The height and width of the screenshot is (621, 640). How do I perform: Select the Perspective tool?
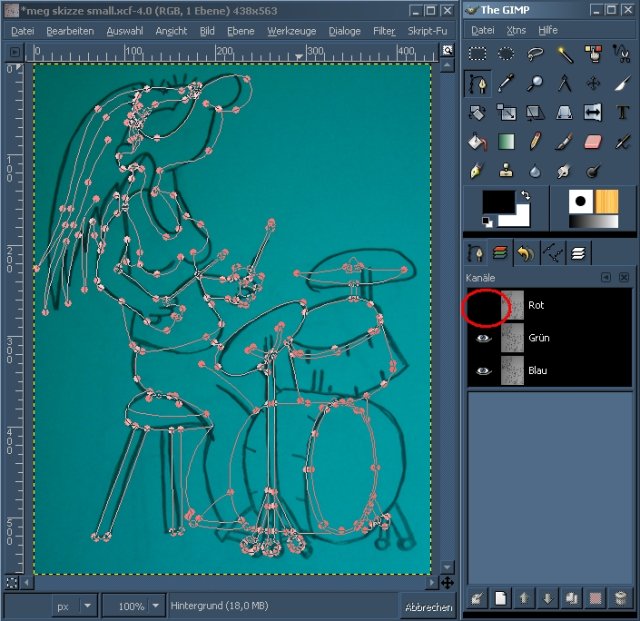click(564, 113)
